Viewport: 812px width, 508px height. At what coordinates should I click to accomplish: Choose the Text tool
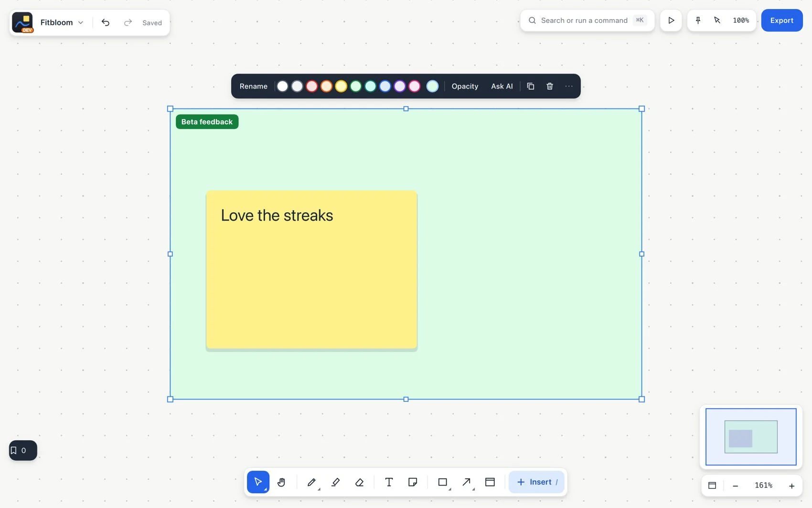point(389,482)
